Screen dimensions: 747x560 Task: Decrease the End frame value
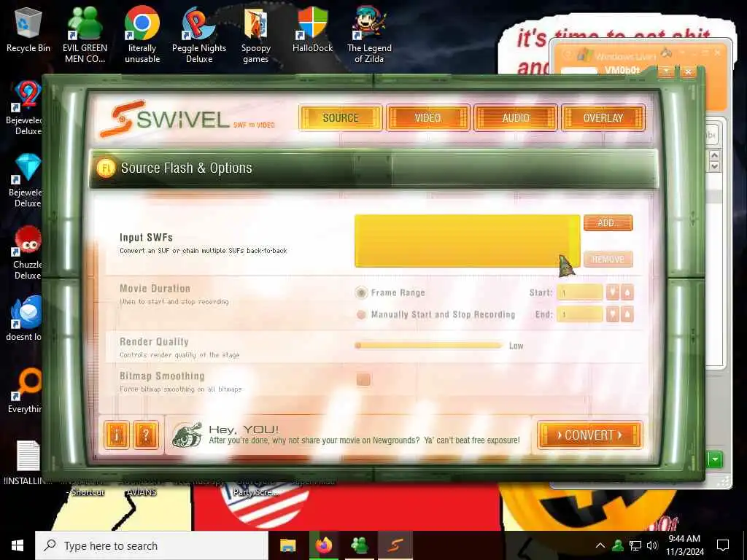click(613, 314)
